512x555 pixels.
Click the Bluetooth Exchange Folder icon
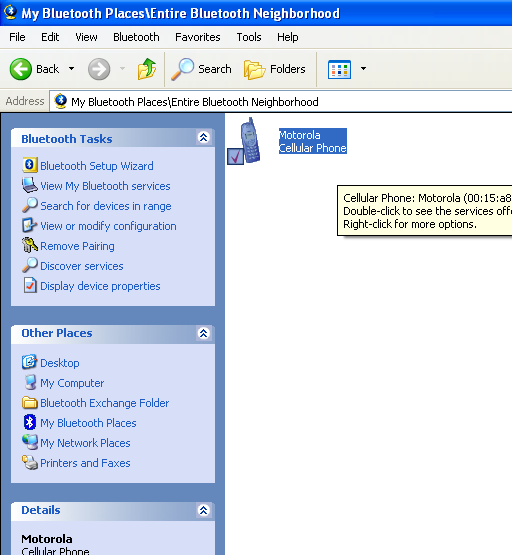tap(30, 402)
